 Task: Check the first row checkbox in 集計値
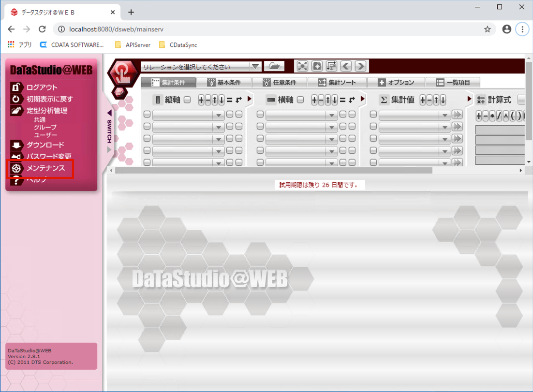pyautogui.click(x=373, y=114)
